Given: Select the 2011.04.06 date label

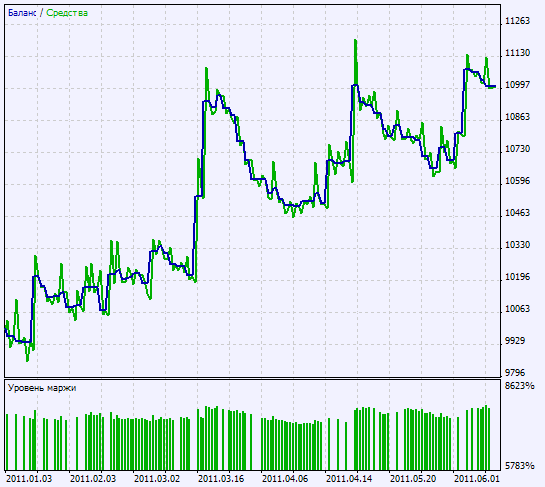Looking at the screenshot, I should [285, 479].
